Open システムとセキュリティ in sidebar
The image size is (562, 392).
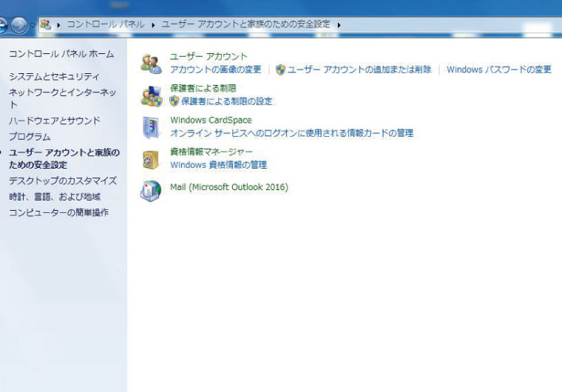(x=54, y=76)
